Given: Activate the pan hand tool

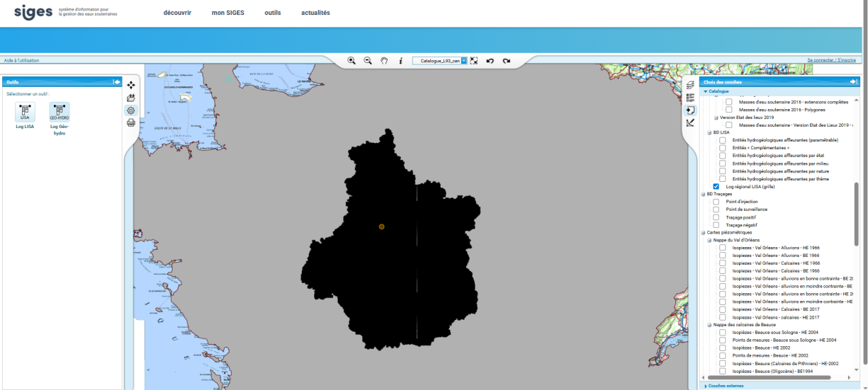Looking at the screenshot, I should (x=384, y=61).
